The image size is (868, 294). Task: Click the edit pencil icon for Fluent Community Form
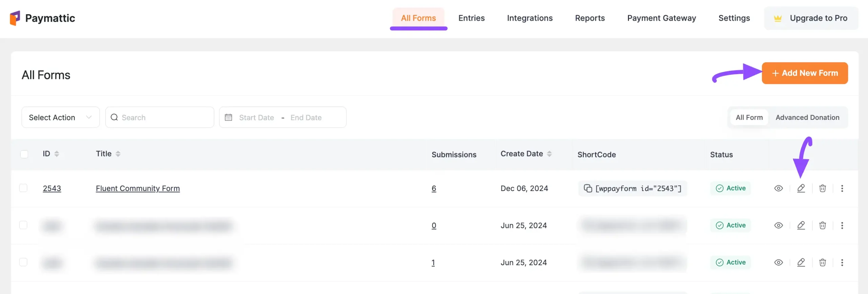point(801,188)
